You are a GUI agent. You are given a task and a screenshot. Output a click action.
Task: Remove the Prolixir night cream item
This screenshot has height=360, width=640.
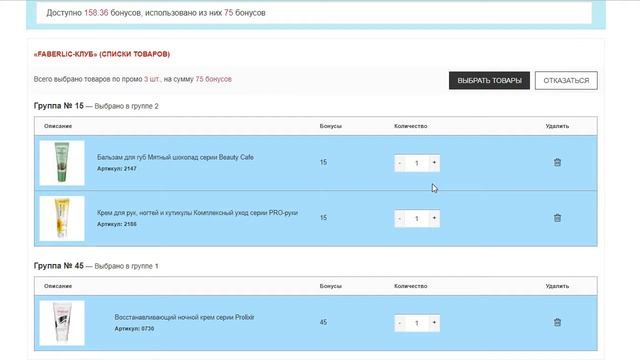(x=557, y=322)
